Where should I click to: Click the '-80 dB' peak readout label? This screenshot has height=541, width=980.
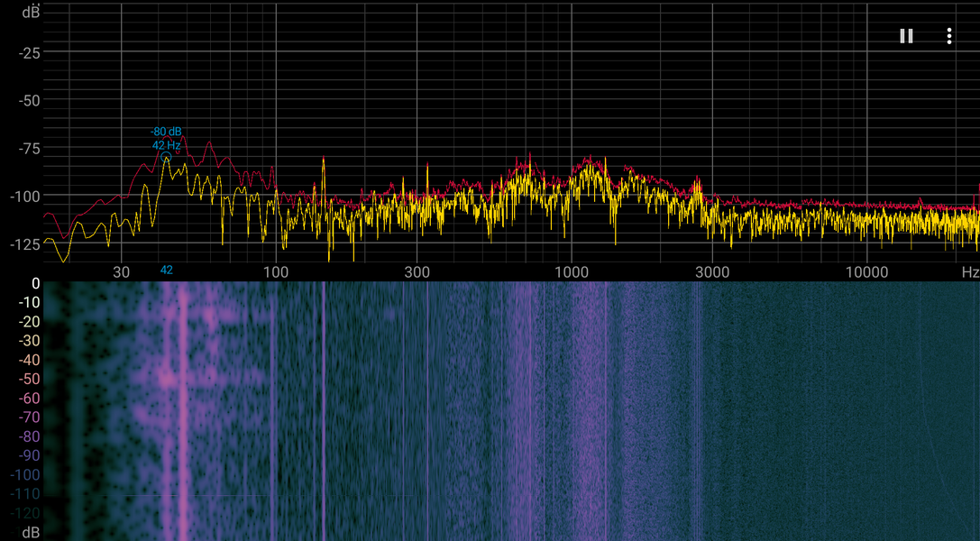point(166,132)
